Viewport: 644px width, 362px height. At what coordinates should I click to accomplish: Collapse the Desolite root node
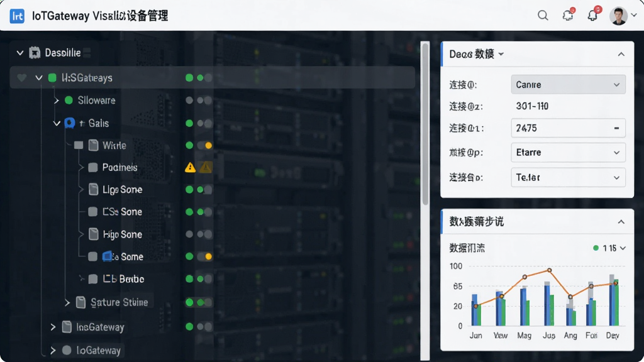[x=19, y=53]
